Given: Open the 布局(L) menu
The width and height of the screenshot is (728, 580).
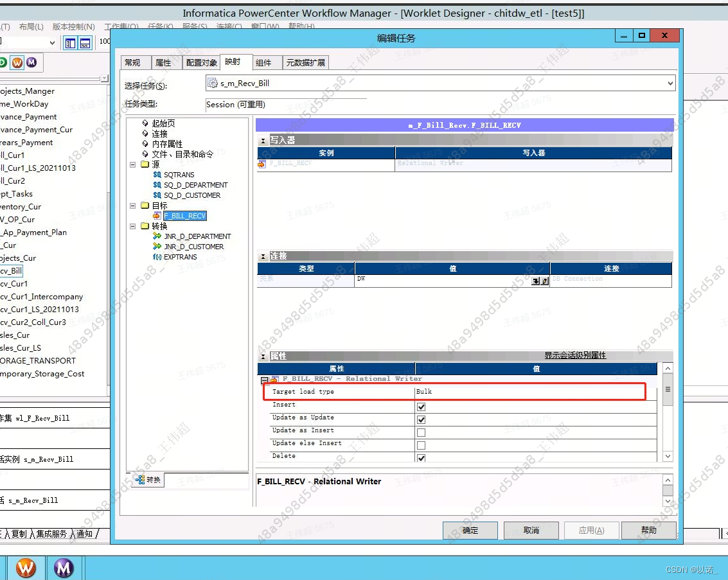Looking at the screenshot, I should [31, 27].
